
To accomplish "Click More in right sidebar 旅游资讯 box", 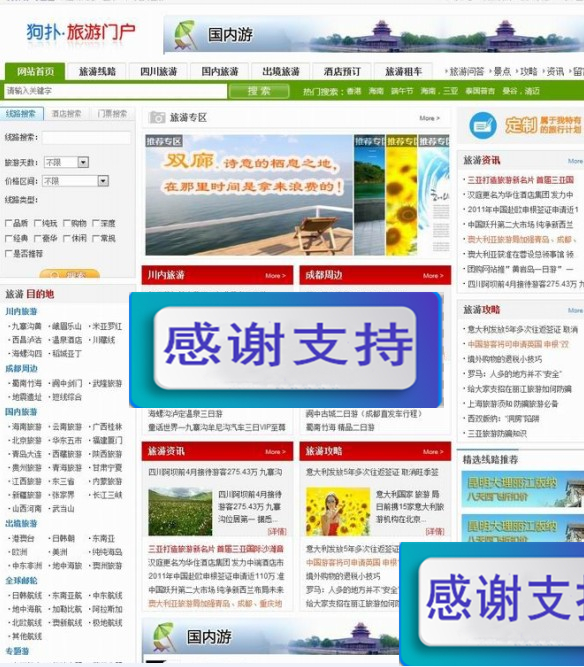I will pyautogui.click(x=575, y=161).
